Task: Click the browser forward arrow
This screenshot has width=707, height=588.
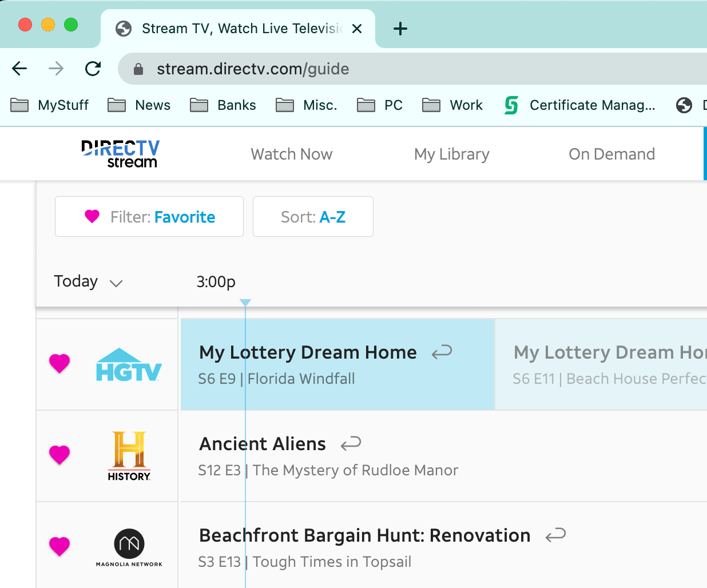Action: pyautogui.click(x=56, y=69)
